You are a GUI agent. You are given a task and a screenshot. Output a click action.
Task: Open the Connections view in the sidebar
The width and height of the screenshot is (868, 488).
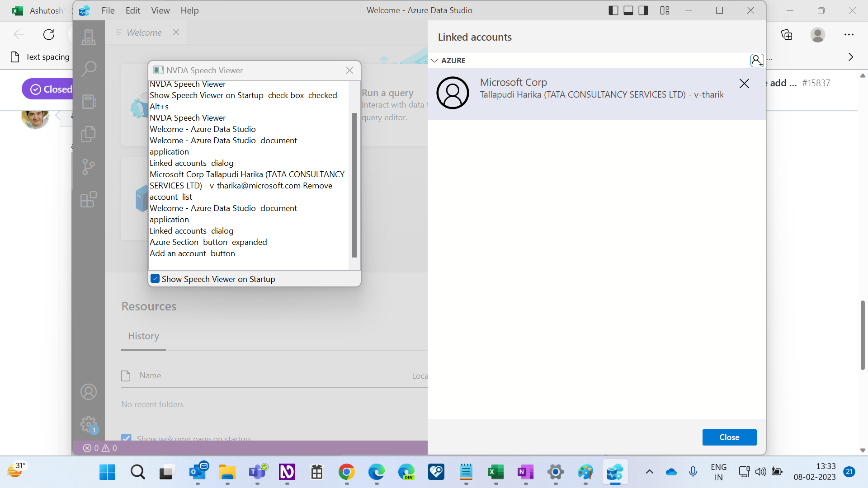tap(89, 37)
